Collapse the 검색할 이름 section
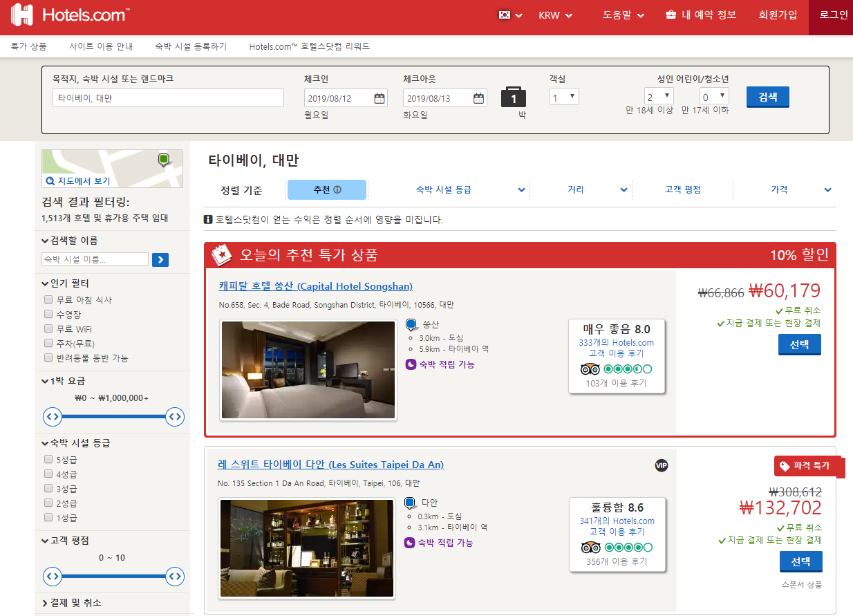Screen dimensions: 853x616 point(70,241)
